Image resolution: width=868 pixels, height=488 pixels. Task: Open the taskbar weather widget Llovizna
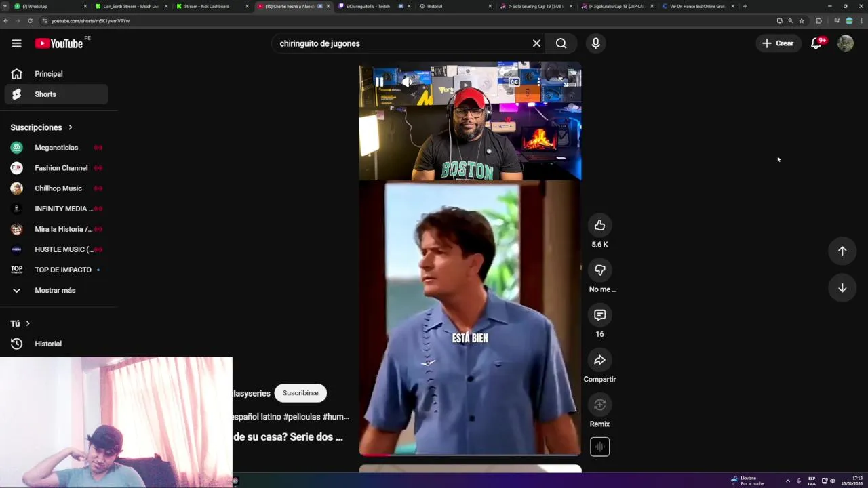747,481
